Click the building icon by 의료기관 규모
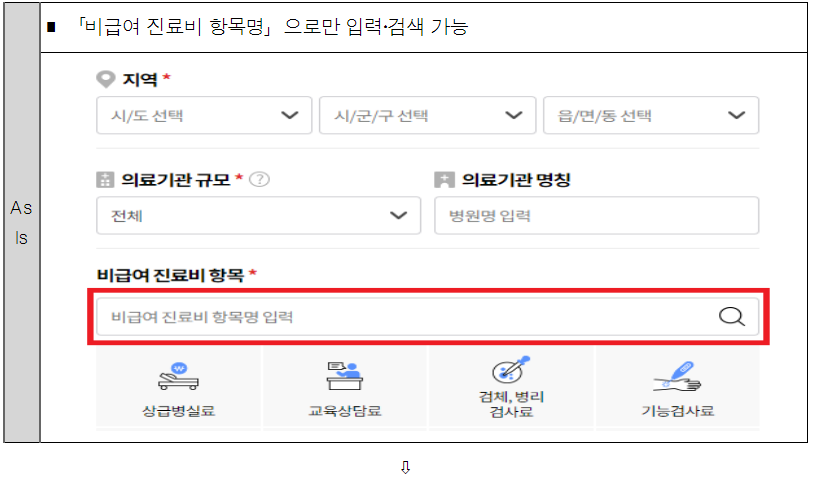Image resolution: width=813 pixels, height=479 pixels. coord(105,180)
